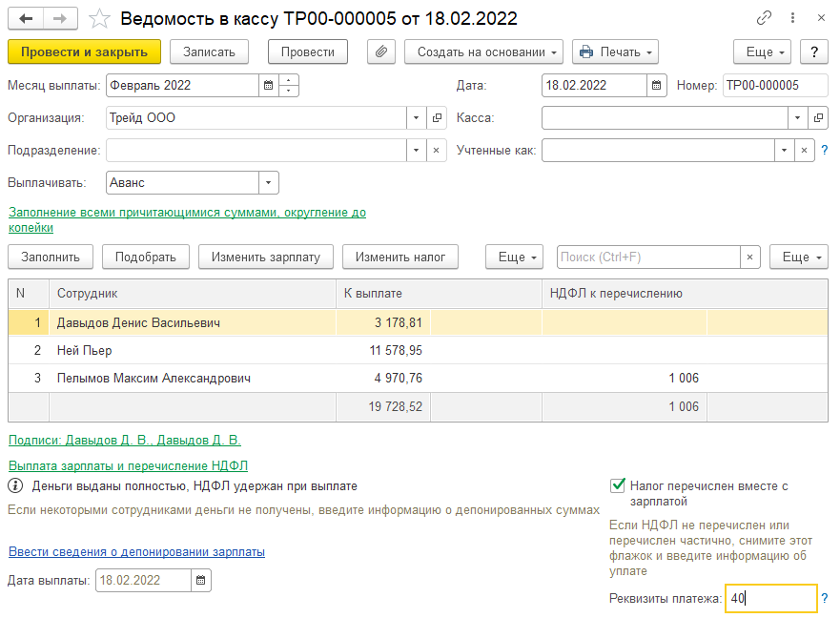840x618 pixels.
Task: Click the Поиск (Ctrl+F) search field
Action: (x=648, y=257)
